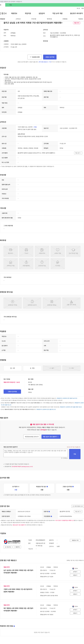Jump to the 우대사항 section tab
This screenshot has width=84, height=644.
pyautogui.click(x=34, y=19)
